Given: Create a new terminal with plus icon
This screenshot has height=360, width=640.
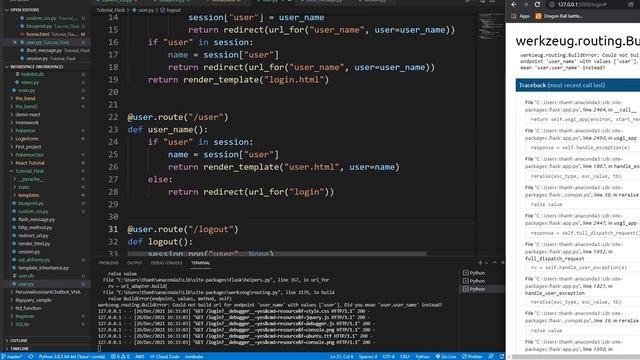Looking at the screenshot, I should click(x=480, y=263).
